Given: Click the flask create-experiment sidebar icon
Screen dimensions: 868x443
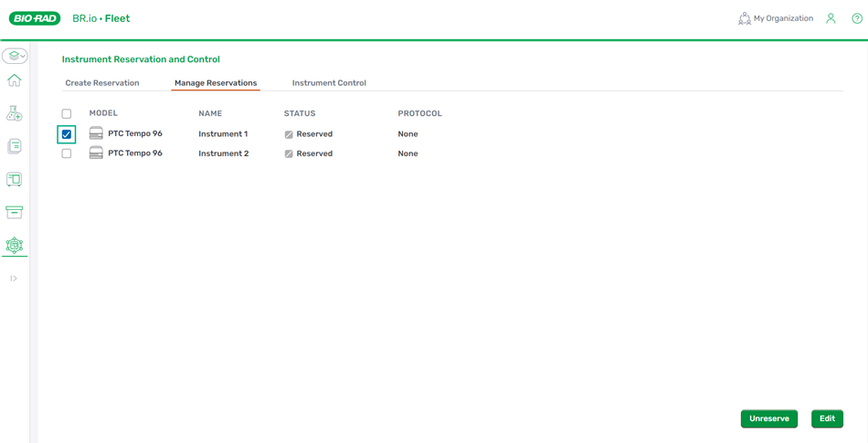Looking at the screenshot, I should pos(14,113).
